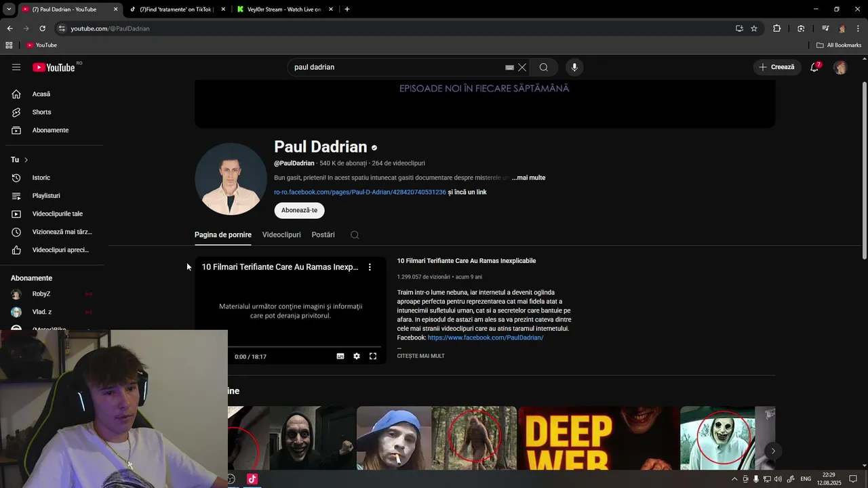The height and width of the screenshot is (488, 868).
Task: Bookmark this page with the star icon
Action: 754,28
